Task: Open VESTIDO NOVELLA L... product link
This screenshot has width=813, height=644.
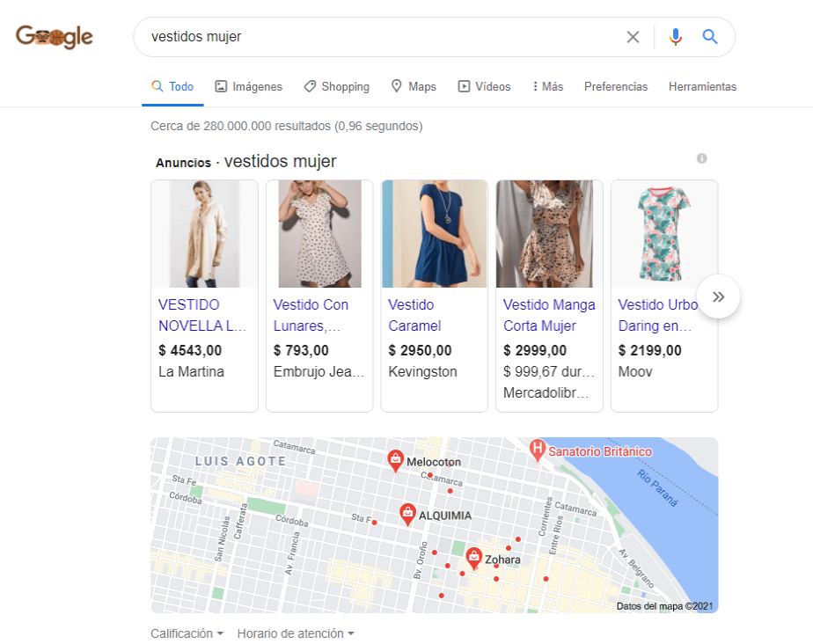Action: click(201, 315)
